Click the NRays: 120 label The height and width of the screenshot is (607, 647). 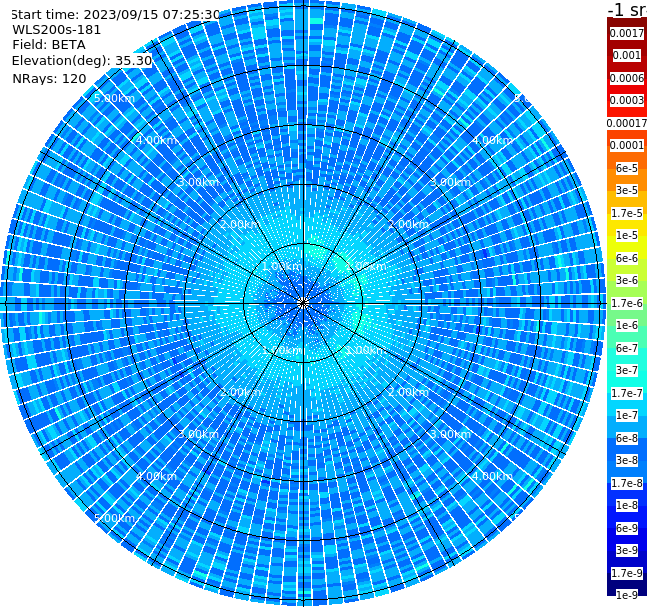click(49, 78)
